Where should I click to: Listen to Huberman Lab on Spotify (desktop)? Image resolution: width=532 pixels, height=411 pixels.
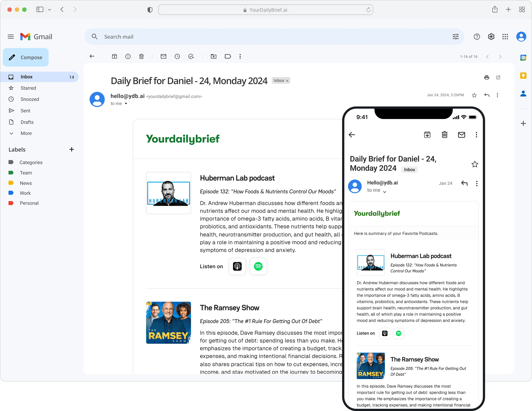tap(258, 266)
